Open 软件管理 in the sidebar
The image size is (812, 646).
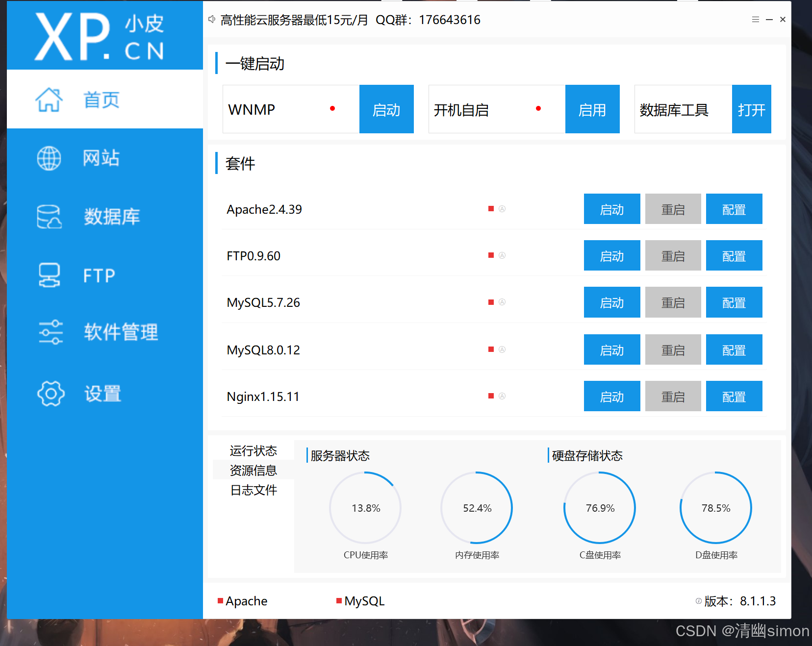[105, 332]
